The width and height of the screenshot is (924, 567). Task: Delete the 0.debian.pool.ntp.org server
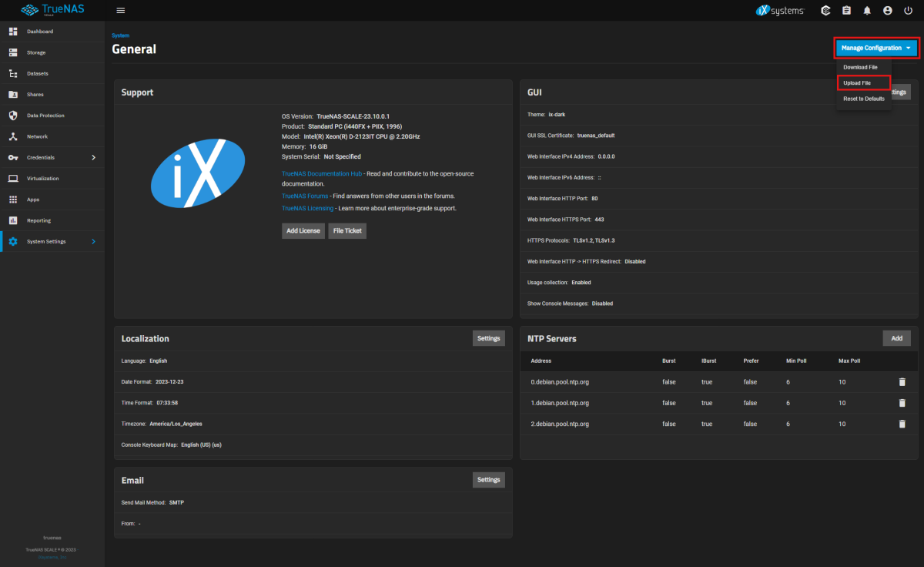point(902,381)
